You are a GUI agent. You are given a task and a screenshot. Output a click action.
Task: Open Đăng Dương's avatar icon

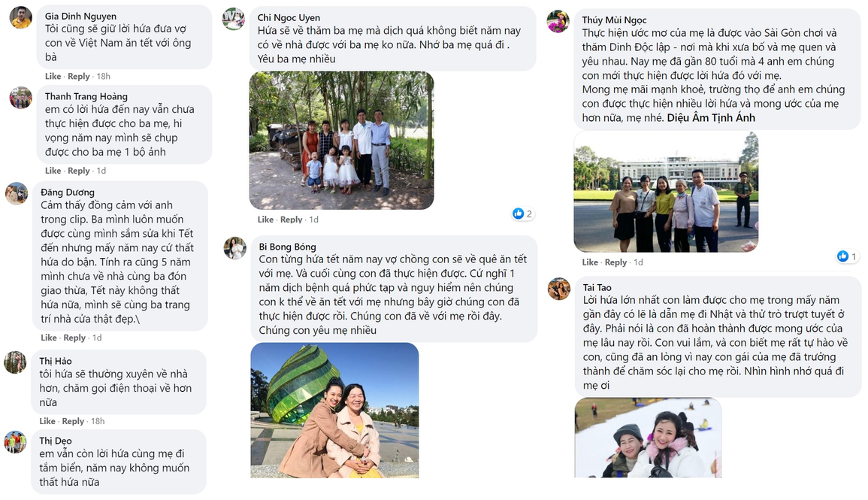17,193
